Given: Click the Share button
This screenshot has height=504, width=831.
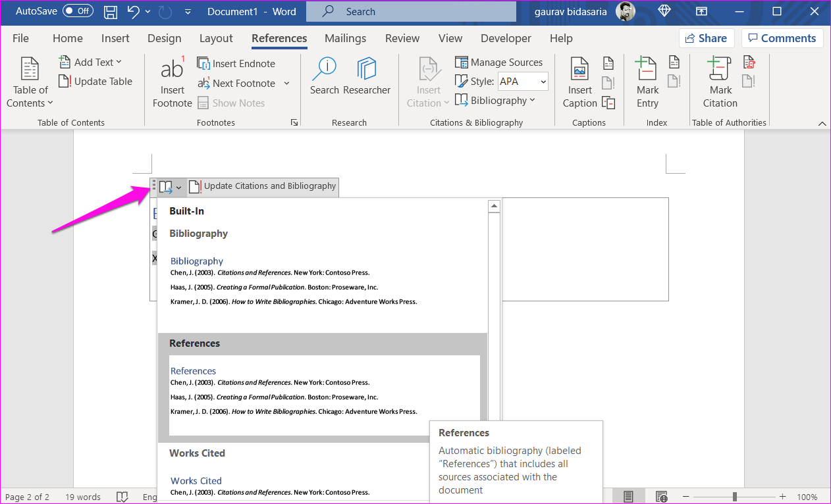Looking at the screenshot, I should click(707, 38).
